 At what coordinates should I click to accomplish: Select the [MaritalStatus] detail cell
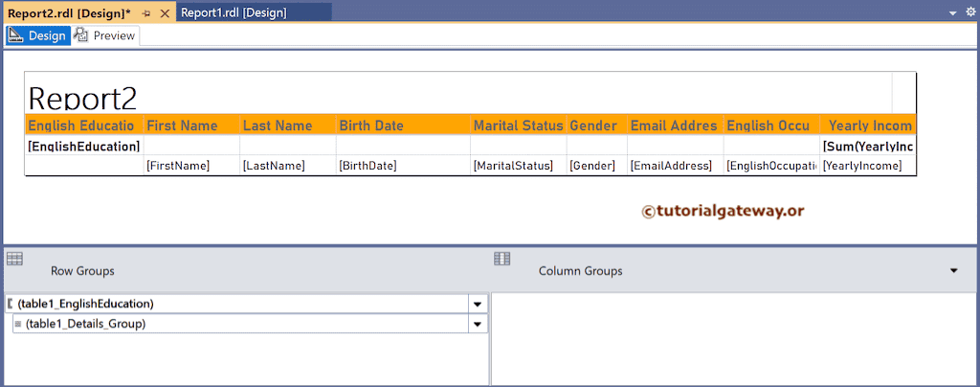click(519, 166)
